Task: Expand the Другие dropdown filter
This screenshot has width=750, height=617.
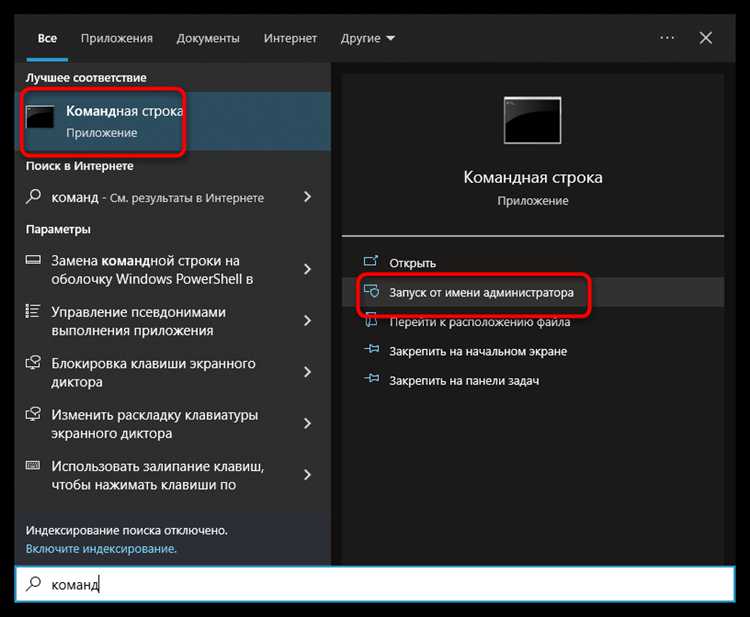Action: click(x=367, y=38)
